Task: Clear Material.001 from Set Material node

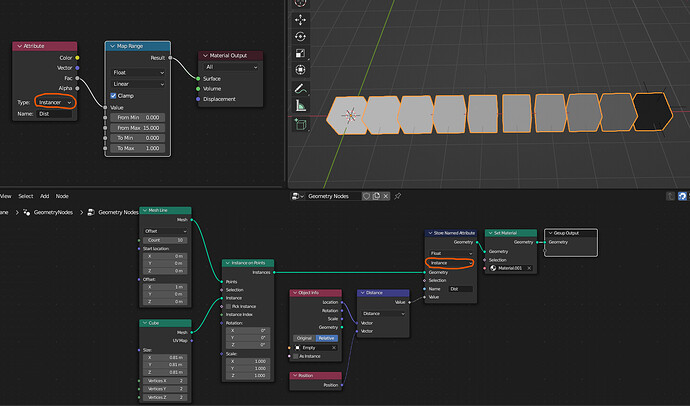Action: coord(529,268)
